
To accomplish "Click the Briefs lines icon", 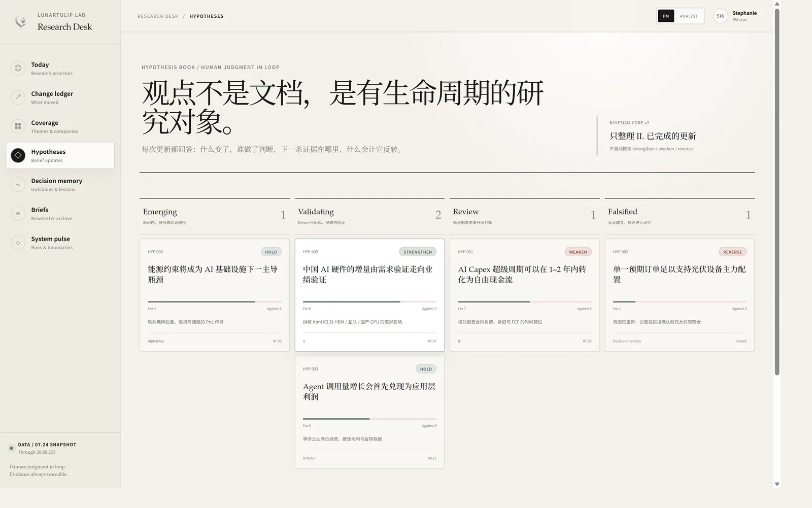I will [18, 213].
